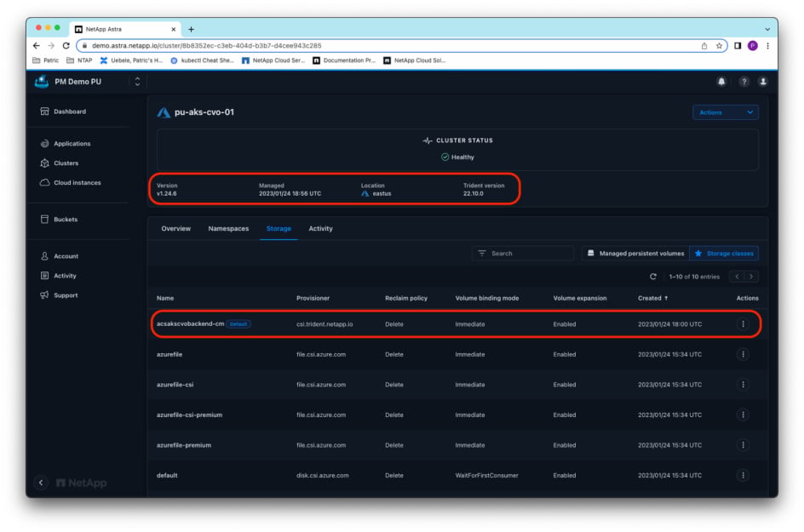Open kubectl Cheat Sheet bookmark
This screenshot has width=804, height=532.
(202, 60)
